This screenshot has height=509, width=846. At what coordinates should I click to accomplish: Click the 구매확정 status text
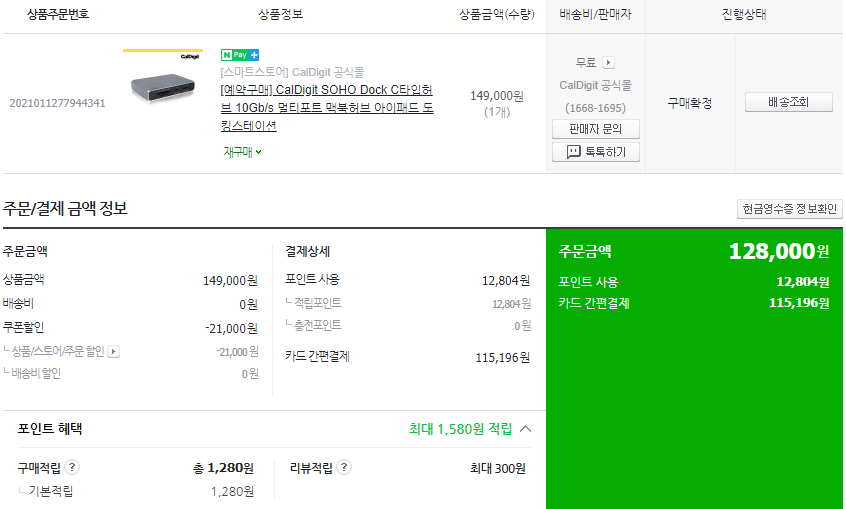pyautogui.click(x=689, y=103)
